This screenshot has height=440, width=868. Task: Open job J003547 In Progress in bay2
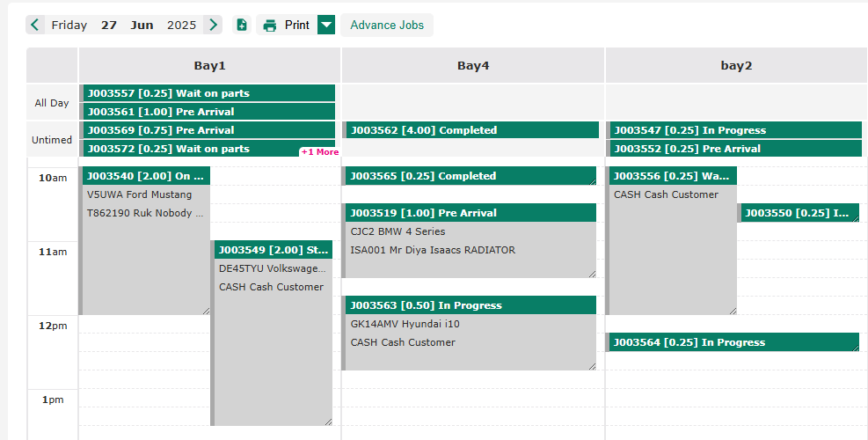[735, 130]
